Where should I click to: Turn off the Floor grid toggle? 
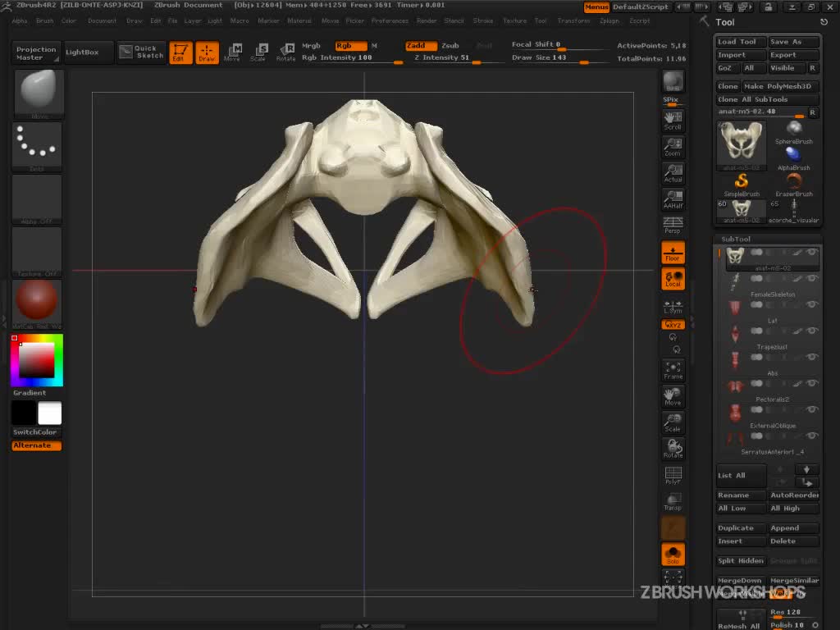[673, 253]
